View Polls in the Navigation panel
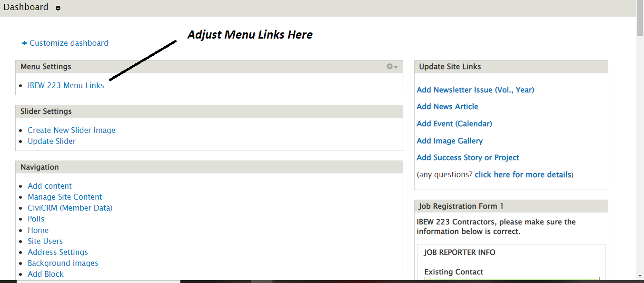644x283 pixels. 36,219
